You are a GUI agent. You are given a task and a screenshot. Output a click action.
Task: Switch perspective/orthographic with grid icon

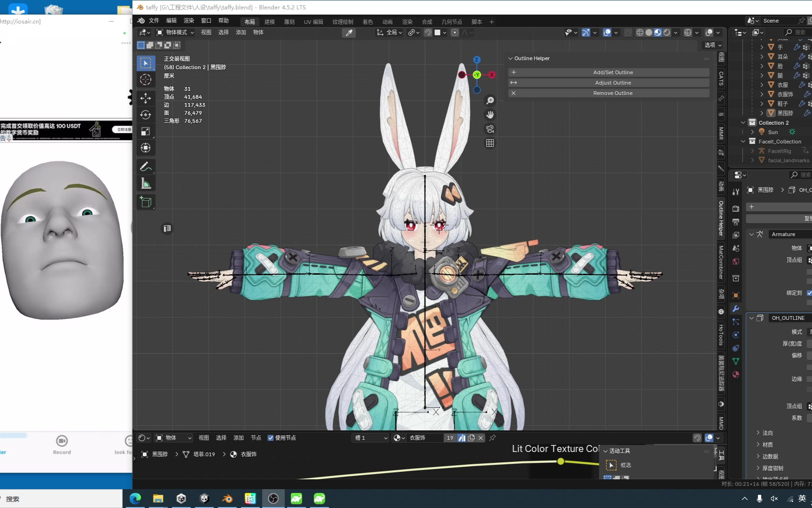490,143
